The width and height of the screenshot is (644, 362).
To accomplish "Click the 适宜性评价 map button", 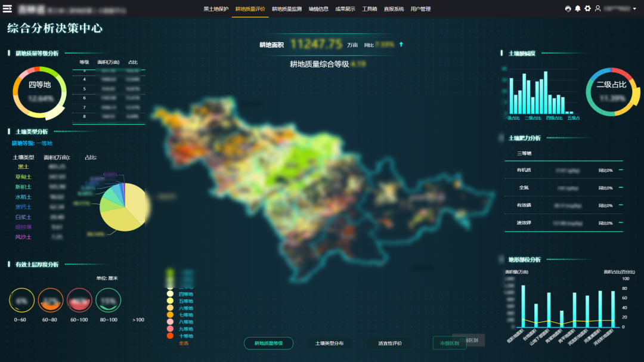I will coord(390,343).
